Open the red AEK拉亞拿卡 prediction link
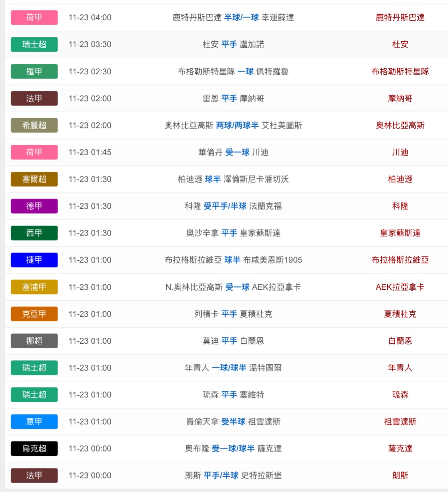 (400, 287)
